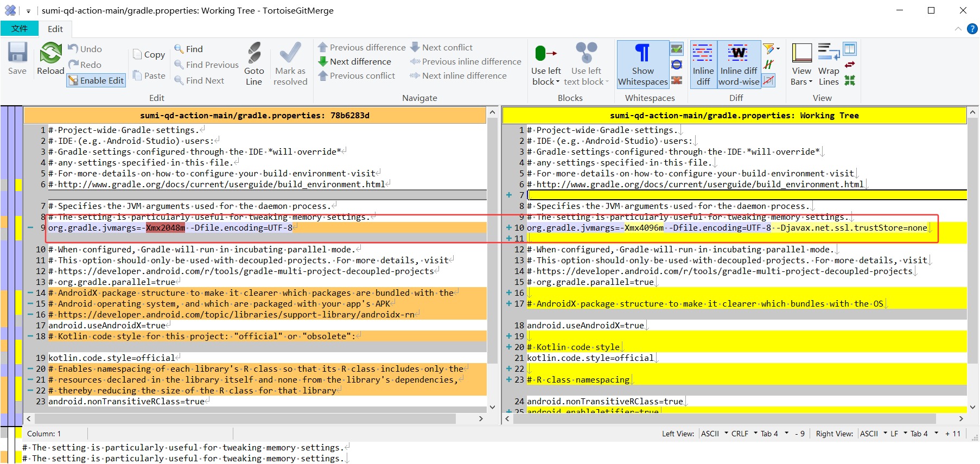Toggle Show Whitespaces
The height and width of the screenshot is (464, 980).
click(643, 64)
